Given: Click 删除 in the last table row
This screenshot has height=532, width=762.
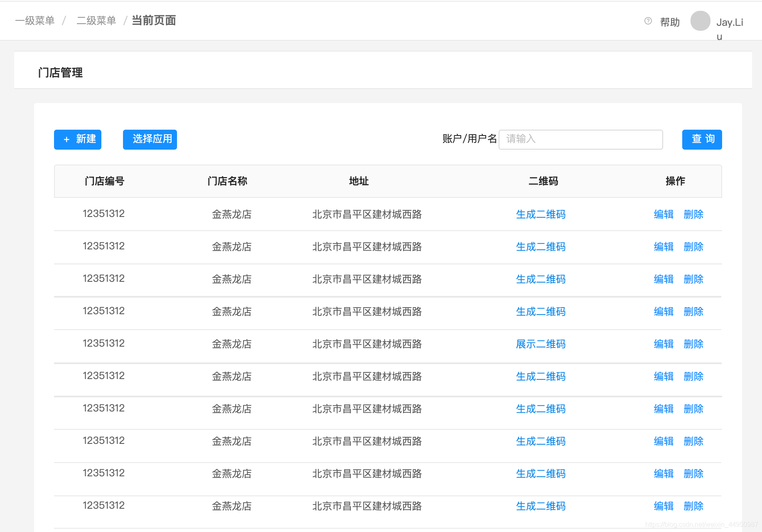Looking at the screenshot, I should coord(693,506).
